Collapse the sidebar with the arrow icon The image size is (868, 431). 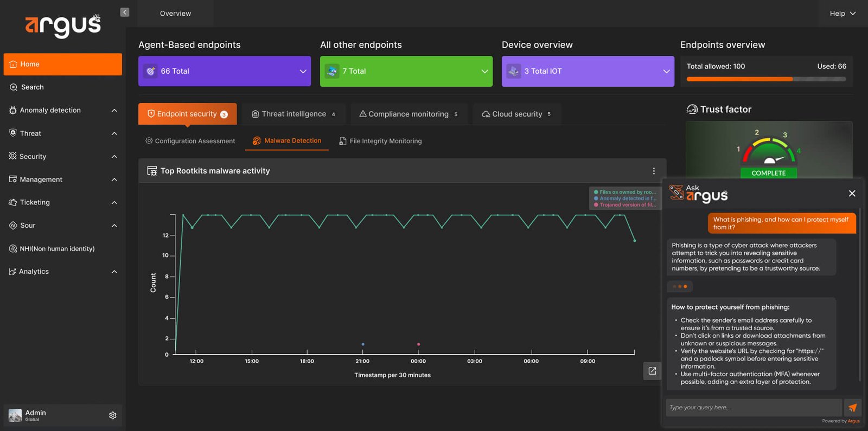(x=125, y=12)
